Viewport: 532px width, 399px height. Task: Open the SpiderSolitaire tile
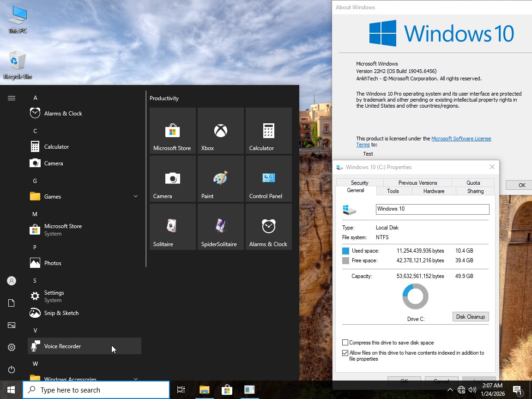220,227
